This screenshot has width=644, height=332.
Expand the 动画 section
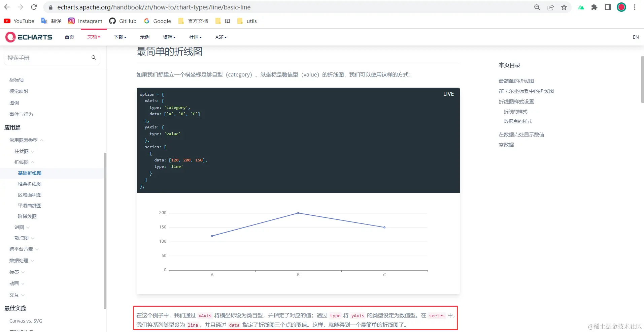tap(17, 283)
